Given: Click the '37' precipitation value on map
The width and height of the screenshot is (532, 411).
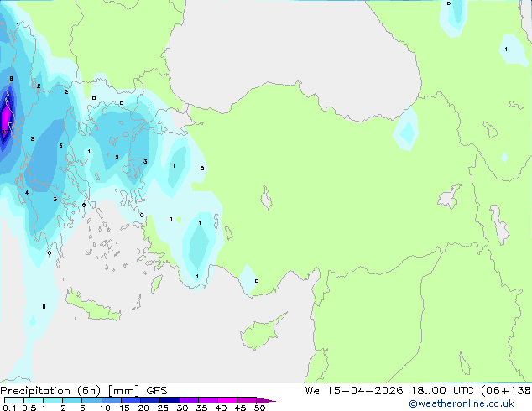Looking at the screenshot, I should pyautogui.click(x=4, y=132).
